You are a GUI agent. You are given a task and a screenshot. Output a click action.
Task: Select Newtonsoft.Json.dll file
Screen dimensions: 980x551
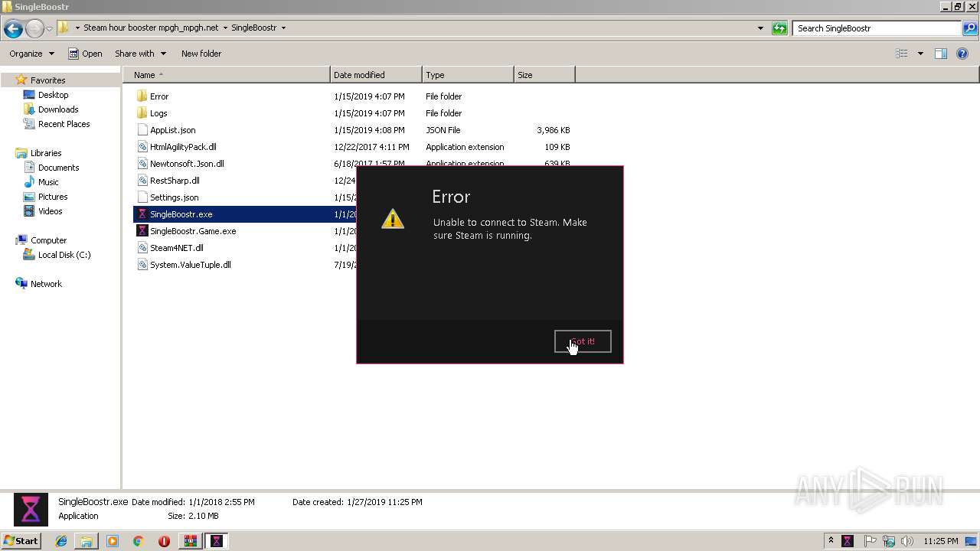click(x=187, y=164)
